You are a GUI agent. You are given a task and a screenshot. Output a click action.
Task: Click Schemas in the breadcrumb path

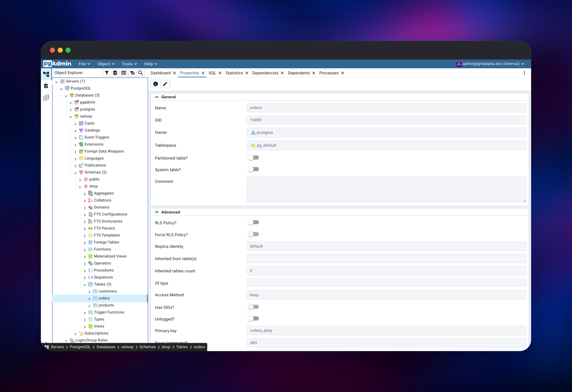click(x=147, y=347)
